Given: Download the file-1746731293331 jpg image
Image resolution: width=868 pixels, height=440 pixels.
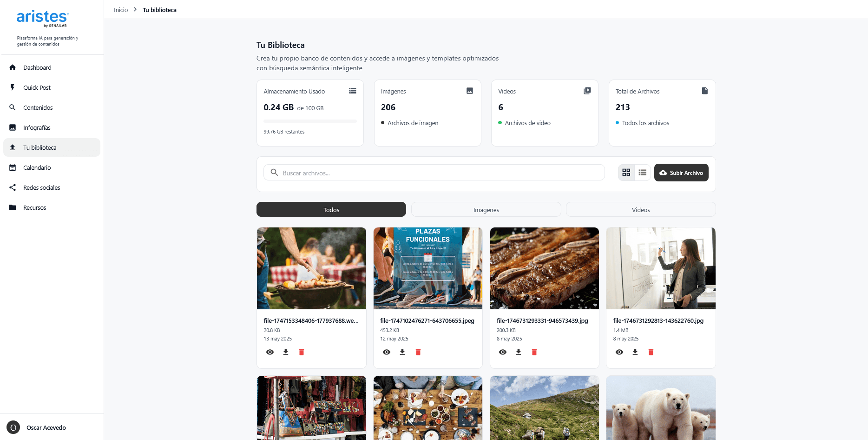Looking at the screenshot, I should pos(519,352).
